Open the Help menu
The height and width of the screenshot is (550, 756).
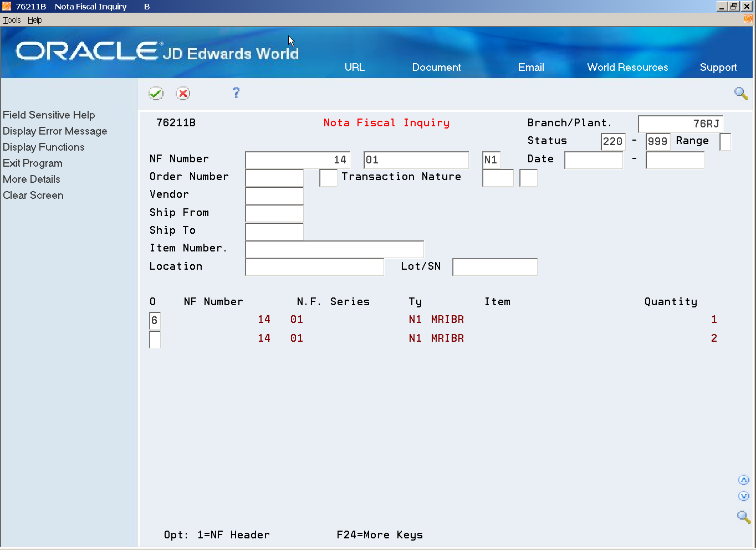tap(35, 20)
